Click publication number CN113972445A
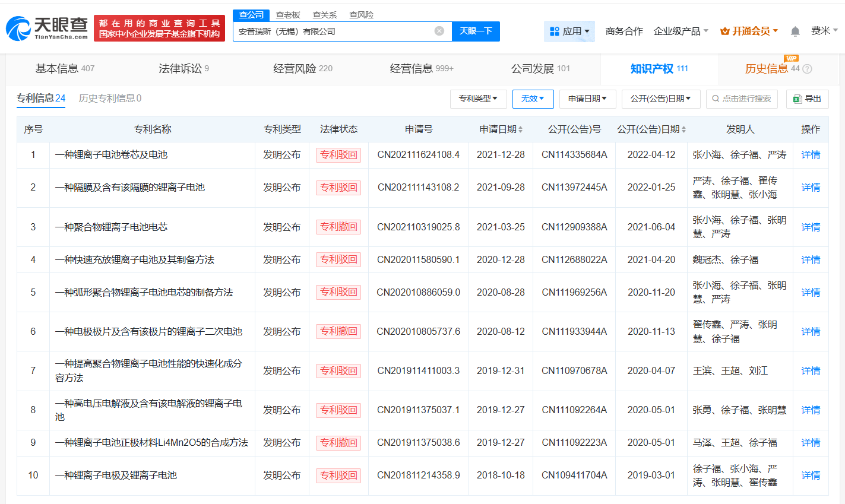The image size is (845, 504). 574,188
